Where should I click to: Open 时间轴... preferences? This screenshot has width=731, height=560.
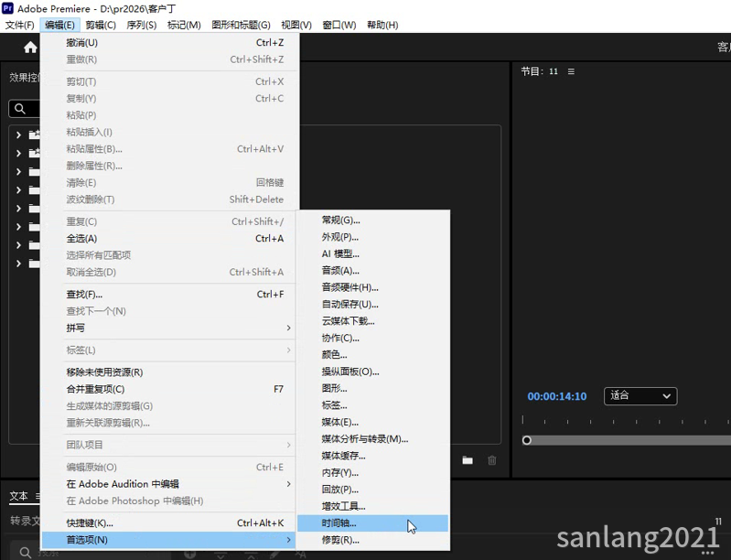tap(373, 523)
